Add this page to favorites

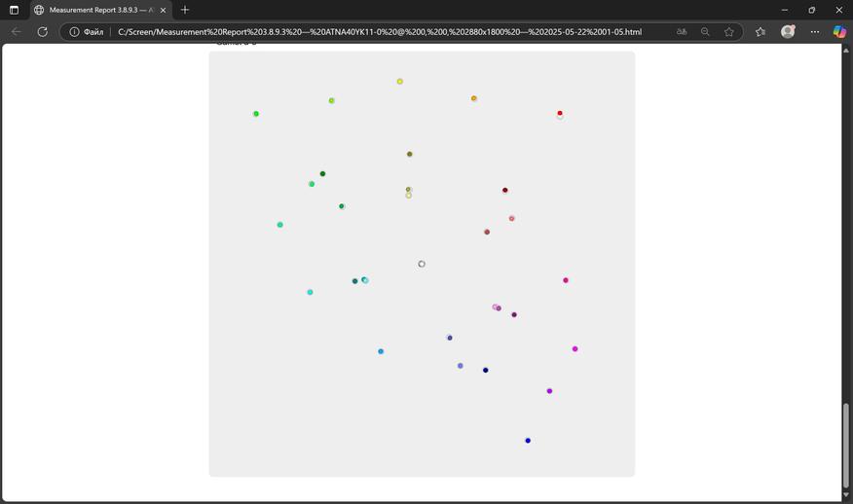click(x=729, y=31)
